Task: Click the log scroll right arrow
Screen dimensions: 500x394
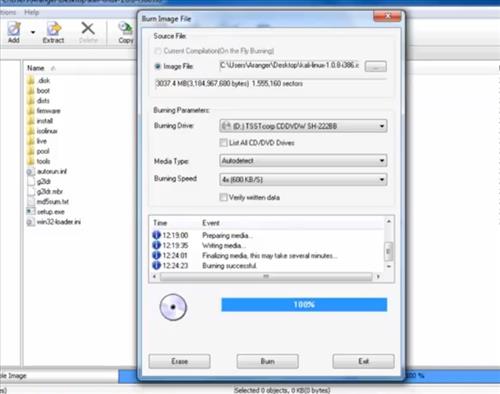Action: coord(378,276)
